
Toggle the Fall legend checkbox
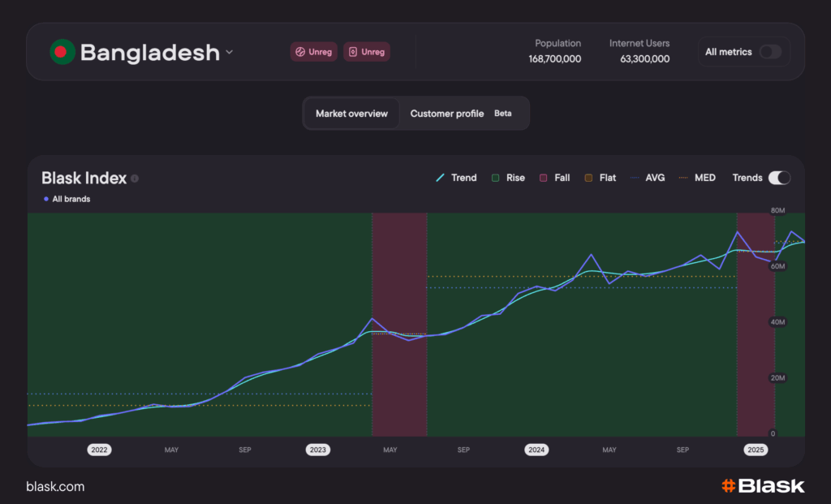click(x=543, y=178)
